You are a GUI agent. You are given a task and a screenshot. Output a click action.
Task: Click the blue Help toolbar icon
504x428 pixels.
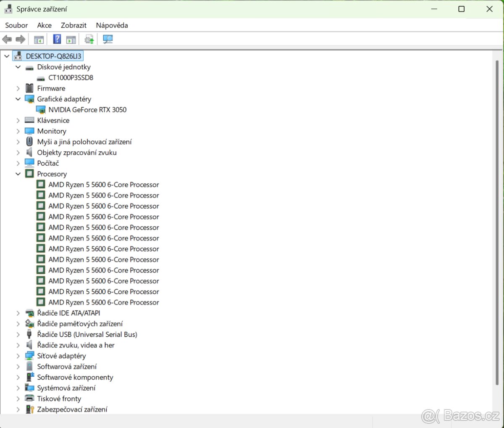pos(57,40)
